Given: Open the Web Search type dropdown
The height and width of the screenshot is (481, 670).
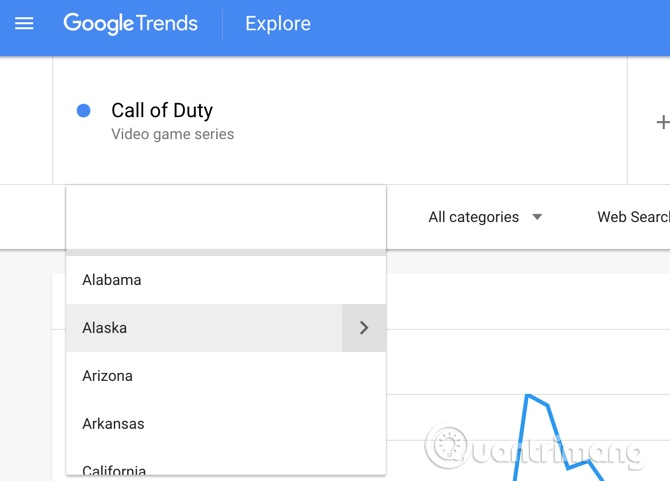Looking at the screenshot, I should tap(632, 217).
